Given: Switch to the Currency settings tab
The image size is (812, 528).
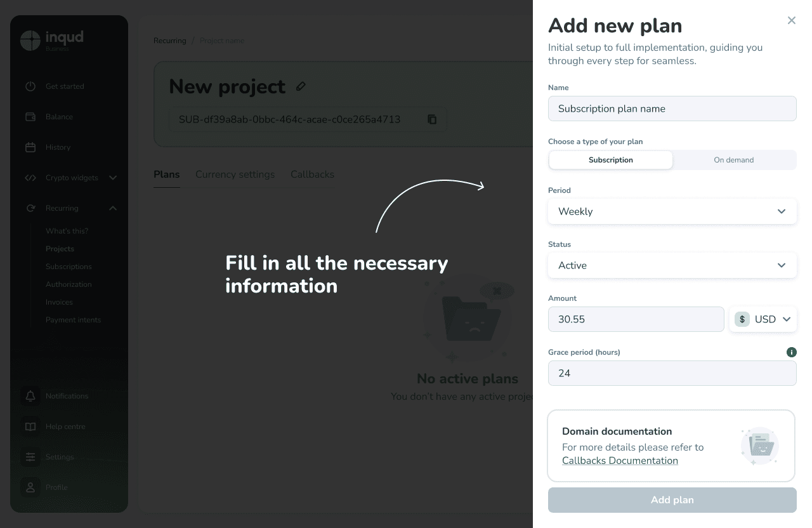Looking at the screenshot, I should [x=235, y=175].
